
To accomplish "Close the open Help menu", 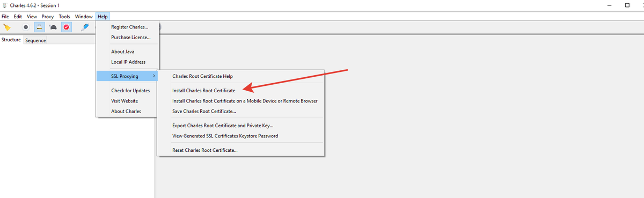I will (103, 17).
